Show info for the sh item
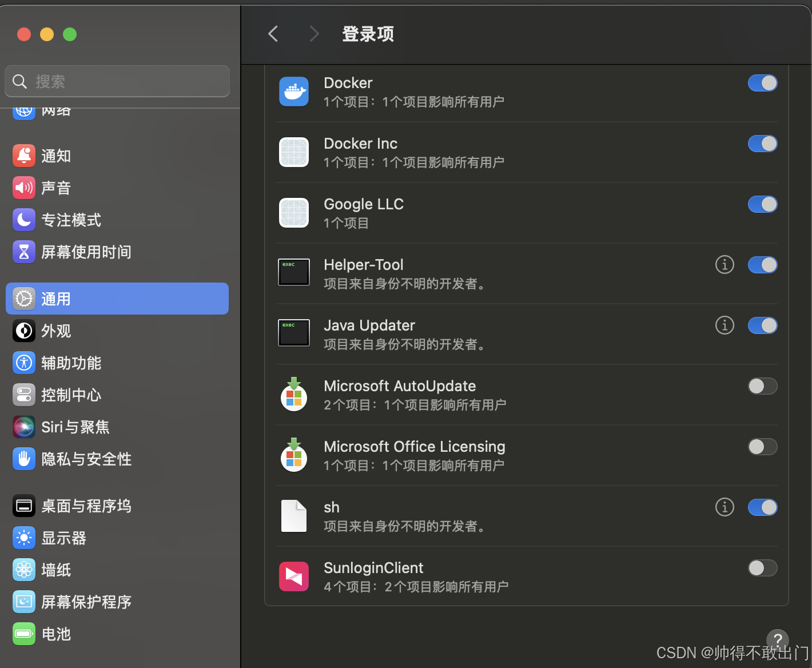812x668 pixels. pos(725,507)
